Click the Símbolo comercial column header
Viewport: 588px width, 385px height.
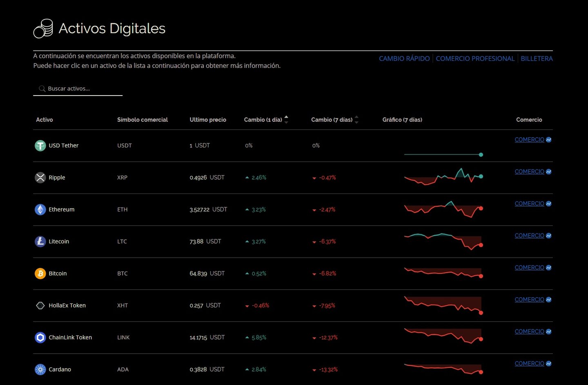tap(143, 120)
